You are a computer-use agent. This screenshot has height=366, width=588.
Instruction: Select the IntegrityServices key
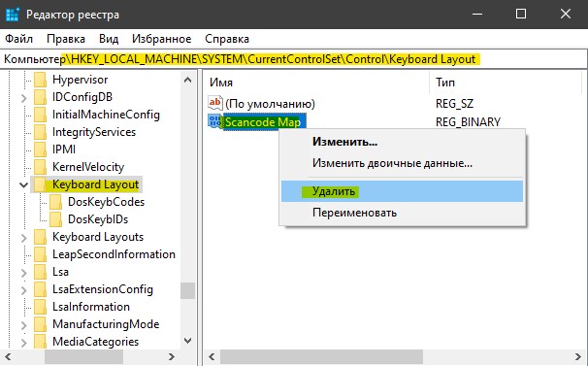click(x=94, y=132)
